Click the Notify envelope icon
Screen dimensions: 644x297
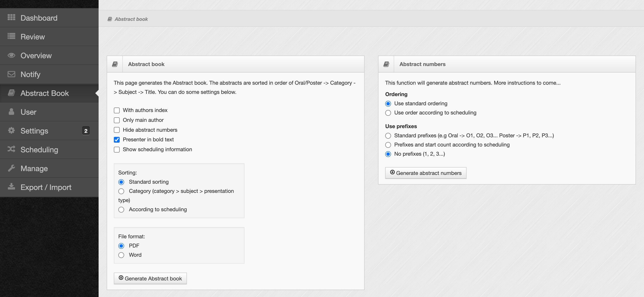coord(11,74)
